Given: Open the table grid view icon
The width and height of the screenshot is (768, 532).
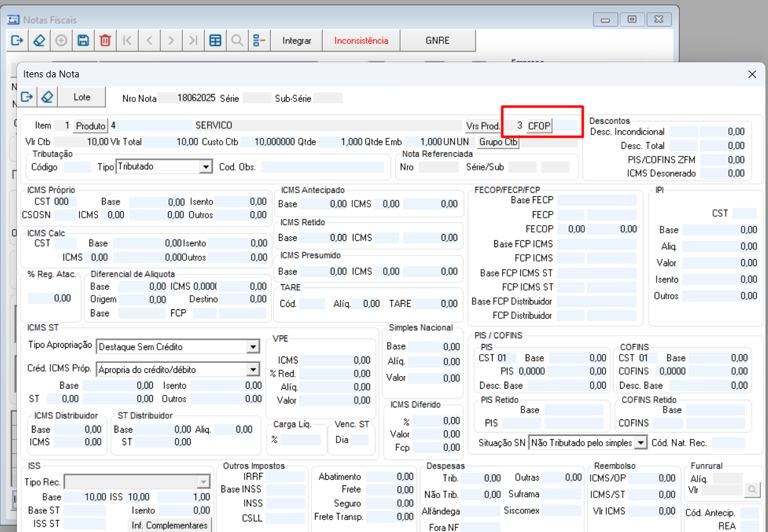Looking at the screenshot, I should pos(215,41).
